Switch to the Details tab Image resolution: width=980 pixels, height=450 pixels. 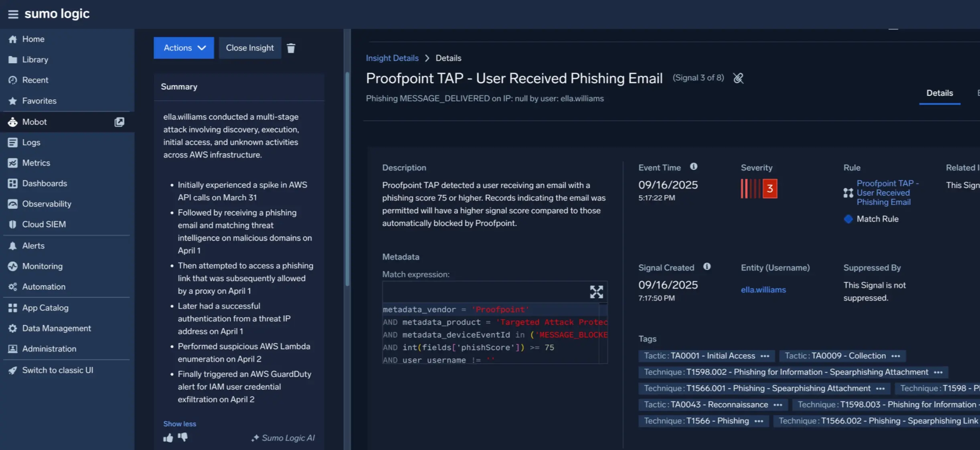click(940, 93)
